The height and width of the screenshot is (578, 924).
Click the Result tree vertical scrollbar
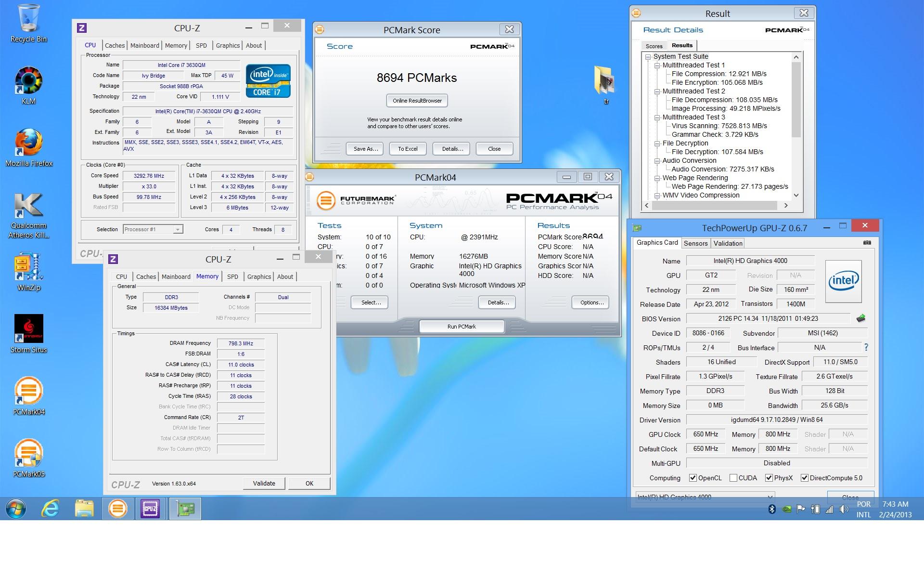tap(796, 100)
